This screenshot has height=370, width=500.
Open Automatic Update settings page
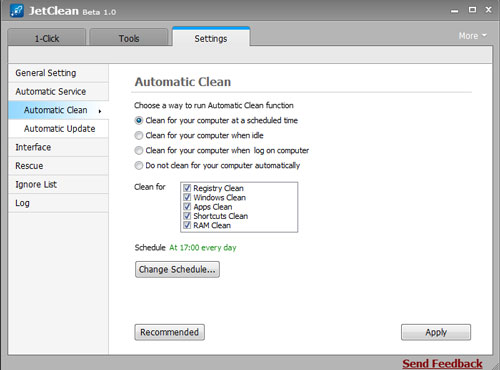[x=58, y=129]
